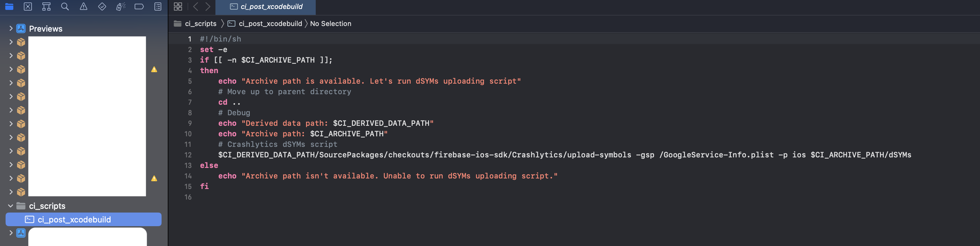The height and width of the screenshot is (246, 980).
Task: Open the Project navigator folder icon
Action: click(x=9, y=7)
